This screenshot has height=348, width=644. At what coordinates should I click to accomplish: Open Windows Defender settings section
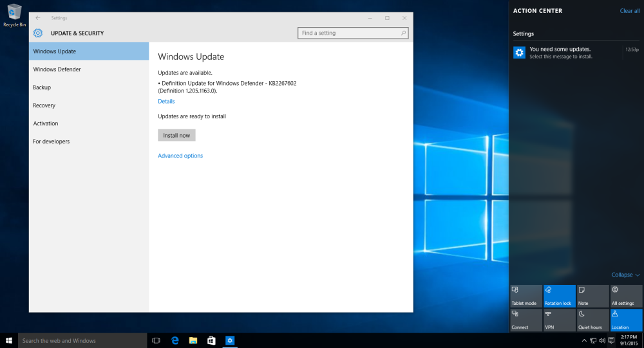tap(89, 69)
